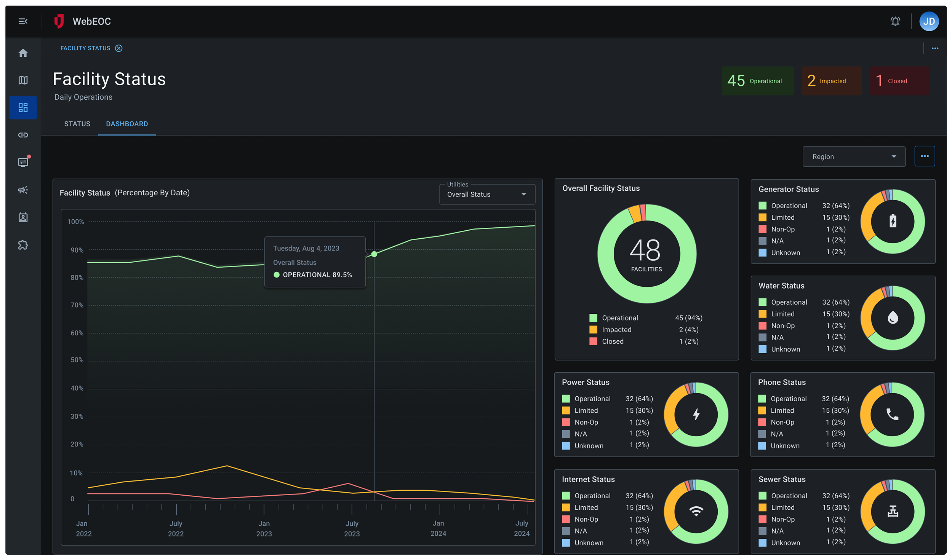Open dashboard more options button beside Region
Image resolution: width=952 pixels, height=560 pixels.
coord(924,156)
